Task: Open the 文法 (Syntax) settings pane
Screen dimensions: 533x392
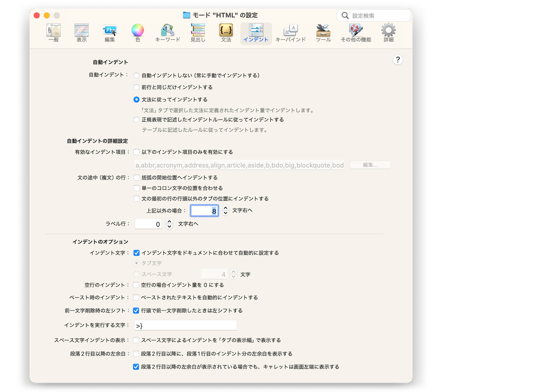Action: (226, 33)
